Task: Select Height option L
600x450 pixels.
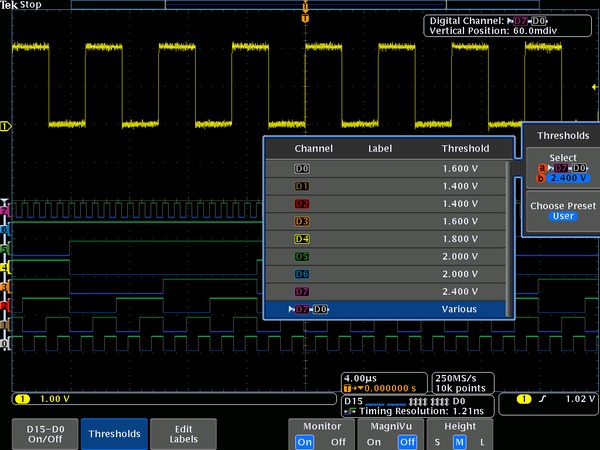Action: pos(482,441)
